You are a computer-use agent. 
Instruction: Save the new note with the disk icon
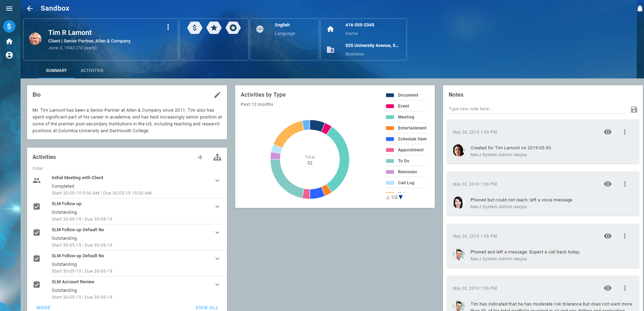634,110
